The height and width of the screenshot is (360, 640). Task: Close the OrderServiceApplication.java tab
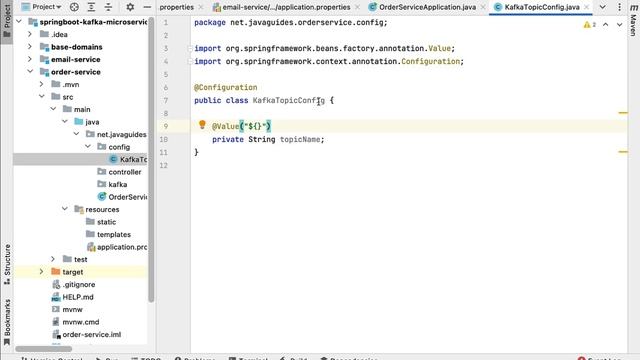pos(483,7)
